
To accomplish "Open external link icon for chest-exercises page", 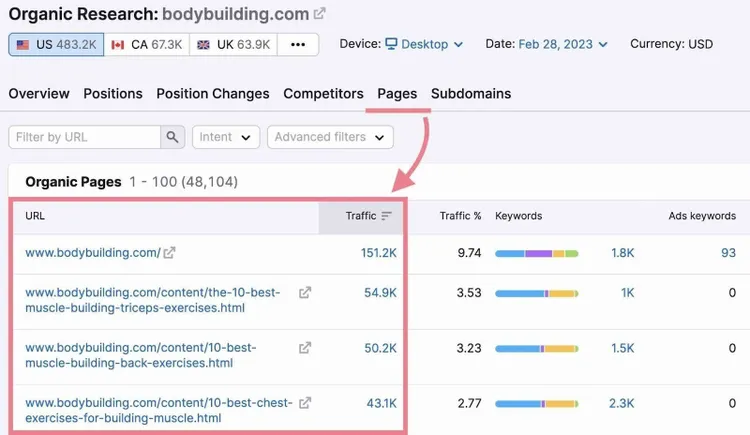I will point(305,403).
